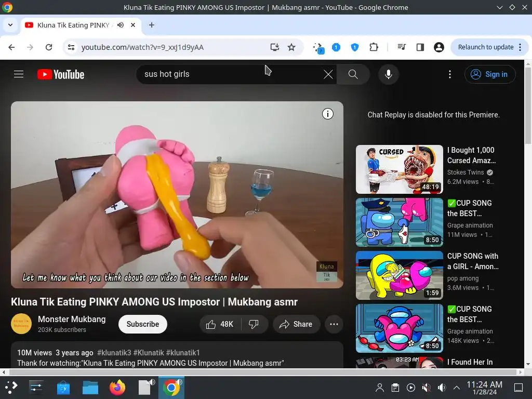This screenshot has height=399, width=532.
Task: Expand hidden system tray icons
Action: 457,388
